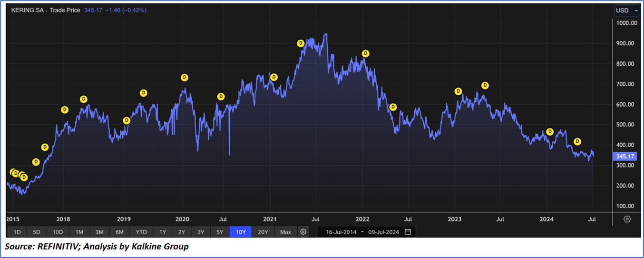The image size is (644, 258).
Task: Switch chart to 1M range
Action: 79,232
